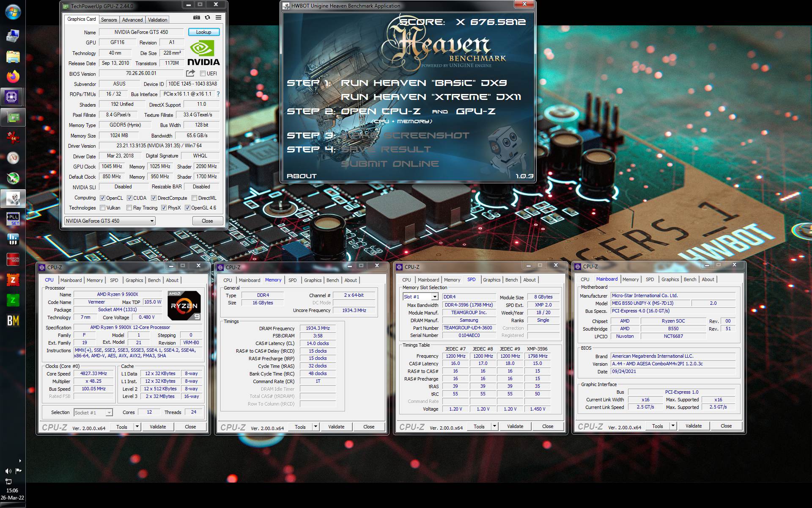
Task: Click the computer system taskbar icon
Action: click(x=13, y=36)
